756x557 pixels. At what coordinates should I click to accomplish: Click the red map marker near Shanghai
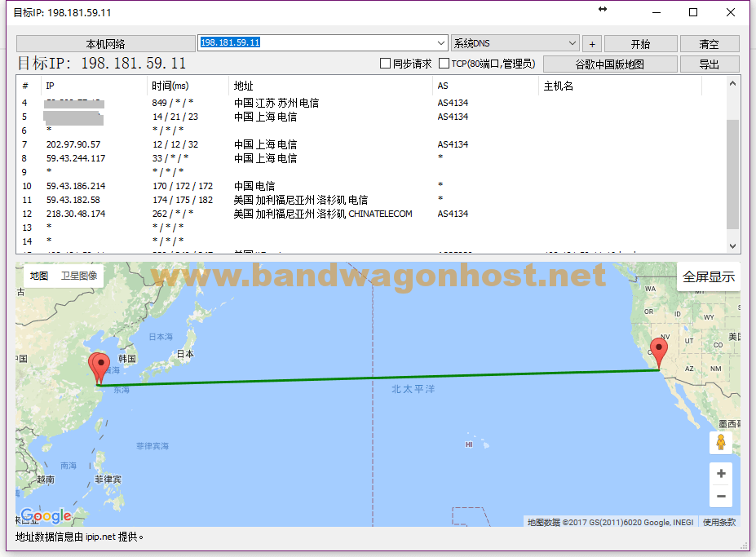pyautogui.click(x=99, y=368)
